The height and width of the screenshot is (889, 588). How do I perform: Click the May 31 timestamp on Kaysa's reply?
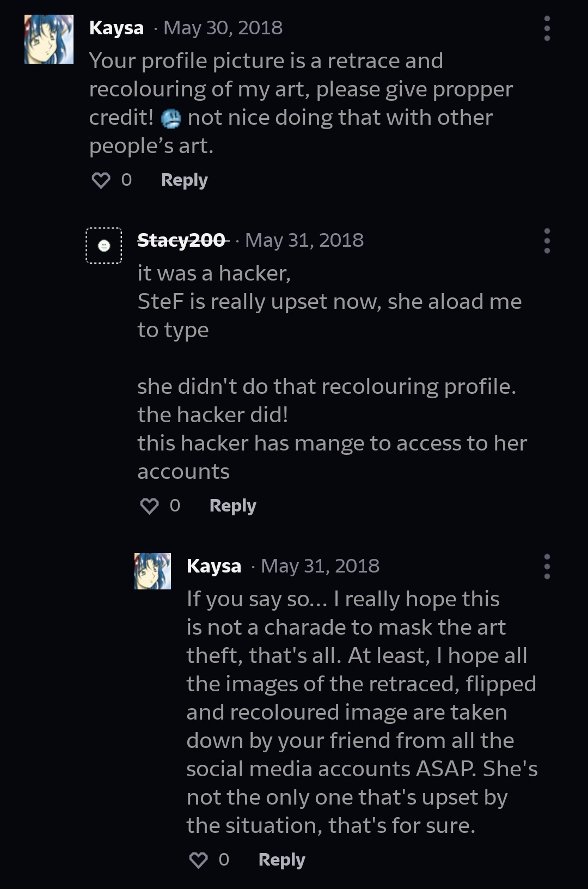click(320, 566)
